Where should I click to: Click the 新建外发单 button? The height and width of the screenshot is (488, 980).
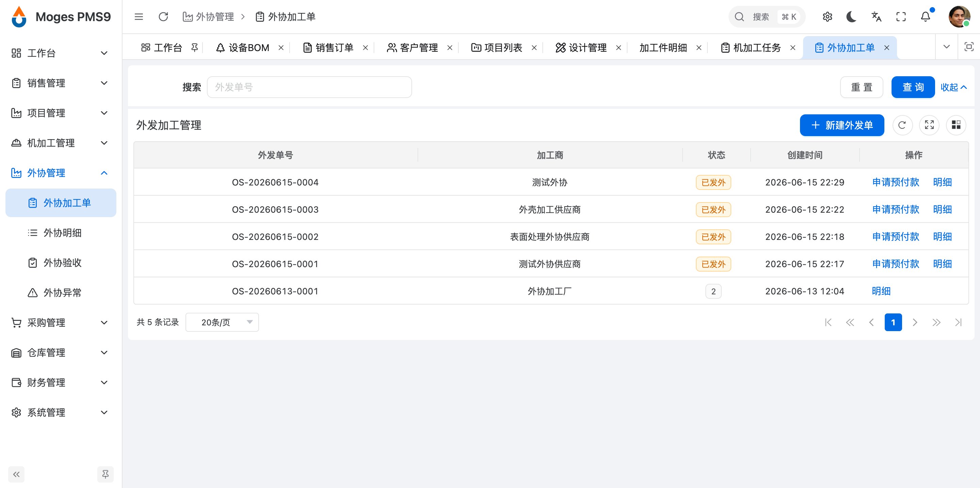(842, 125)
